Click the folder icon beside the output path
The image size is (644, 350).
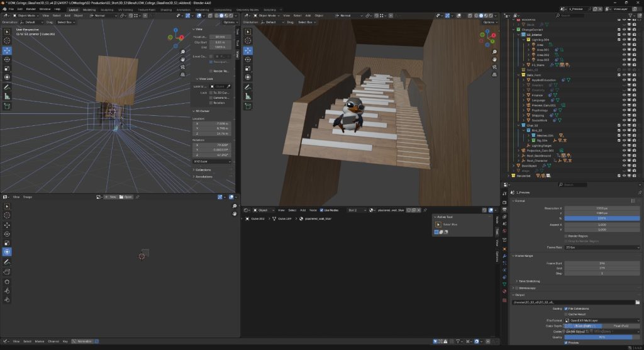point(638,302)
